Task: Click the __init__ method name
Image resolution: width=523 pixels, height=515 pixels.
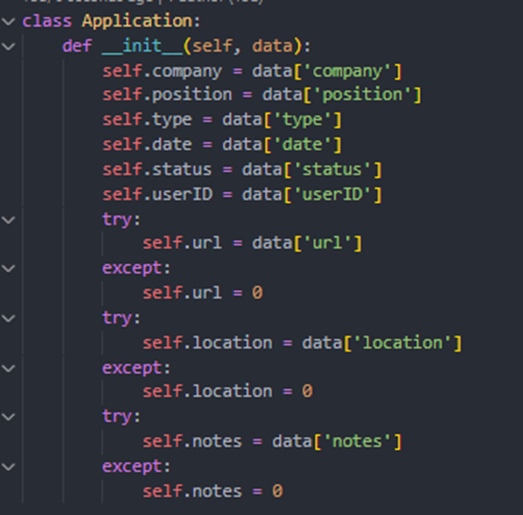Action: (142, 46)
